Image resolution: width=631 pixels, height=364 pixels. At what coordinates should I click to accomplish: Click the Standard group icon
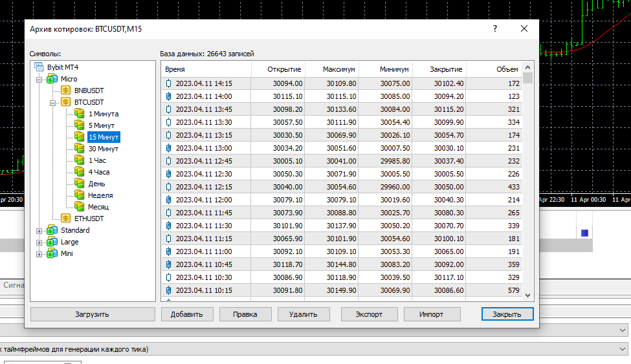click(52, 230)
